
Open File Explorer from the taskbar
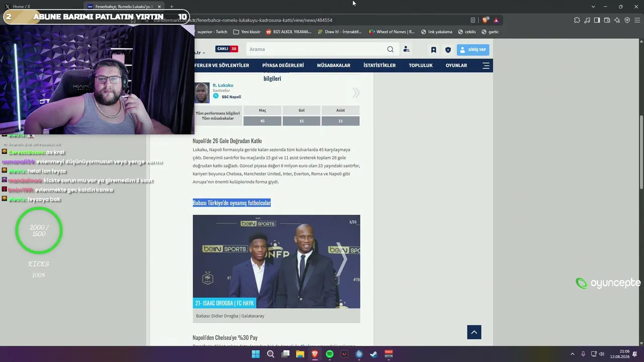point(300,354)
